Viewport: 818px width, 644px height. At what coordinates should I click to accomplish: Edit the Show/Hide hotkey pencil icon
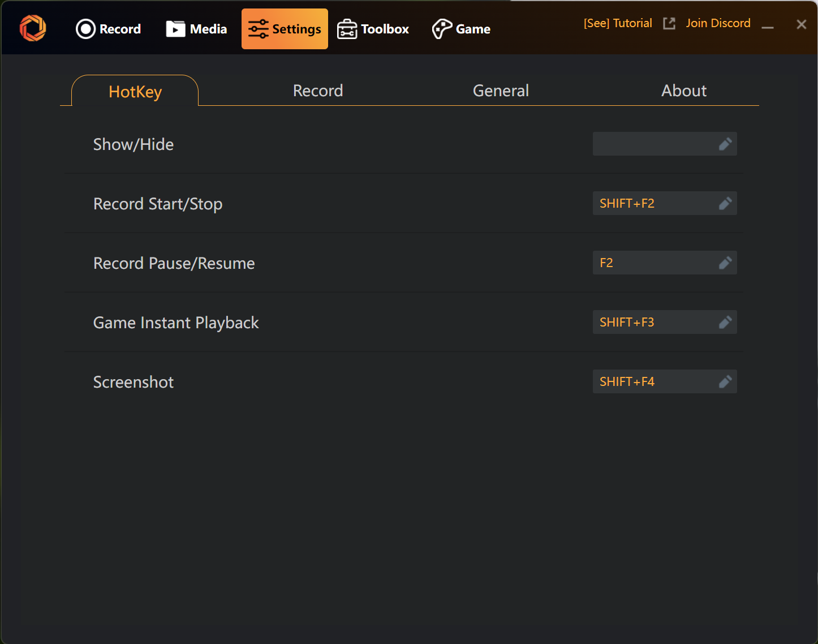point(725,144)
